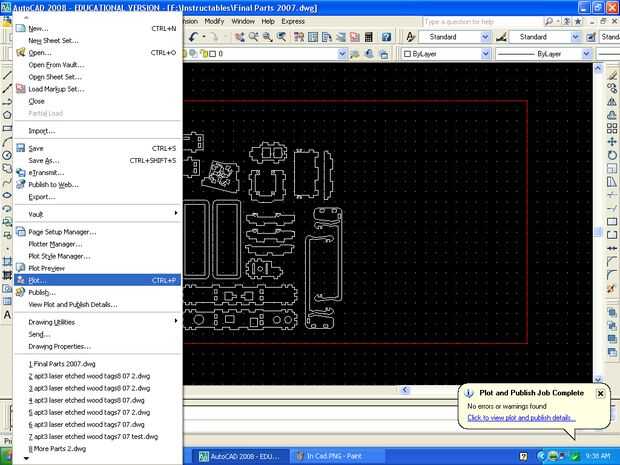Open the QuickCalc calculator icon
Viewport: 620px width, 465px height.
(x=369, y=37)
